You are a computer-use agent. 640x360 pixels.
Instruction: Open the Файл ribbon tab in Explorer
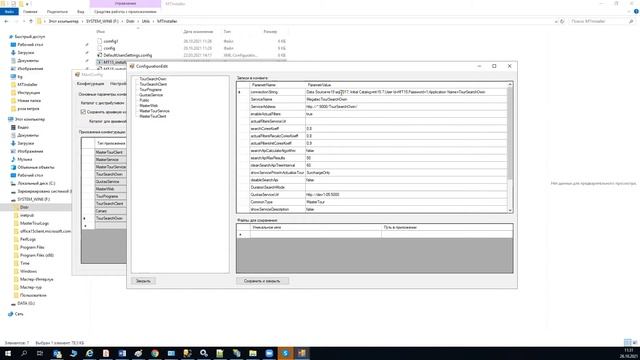pyautogui.click(x=9, y=12)
